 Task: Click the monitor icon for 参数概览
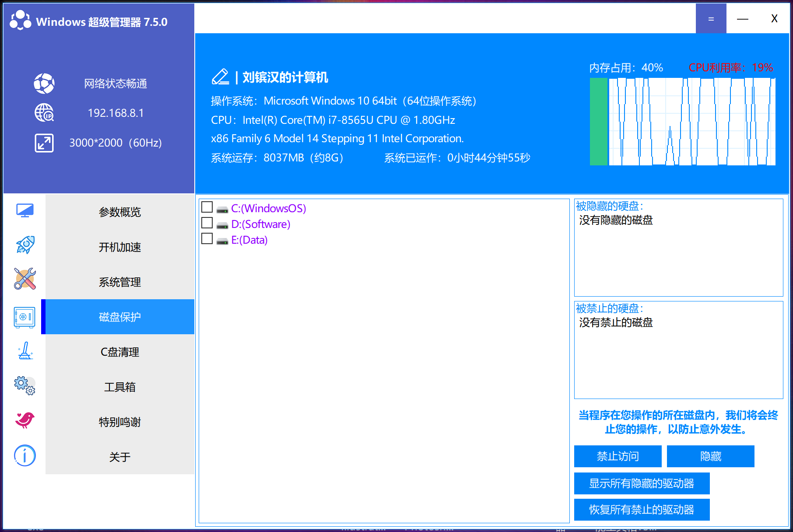point(25,210)
